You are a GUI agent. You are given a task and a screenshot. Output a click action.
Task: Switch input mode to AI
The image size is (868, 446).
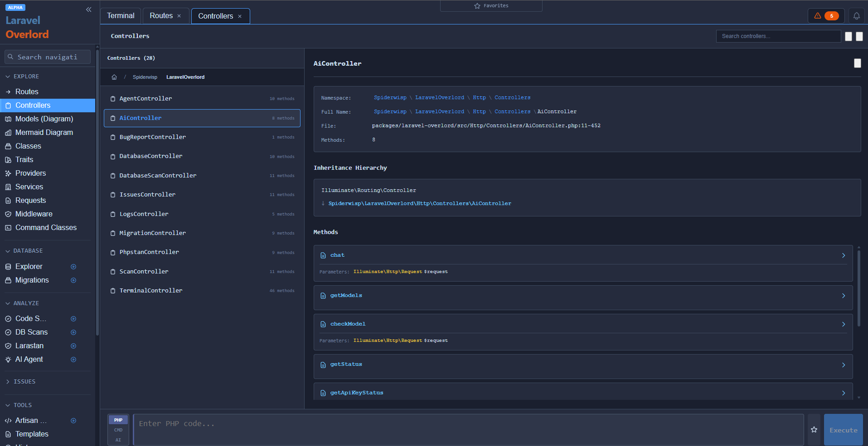point(118,440)
